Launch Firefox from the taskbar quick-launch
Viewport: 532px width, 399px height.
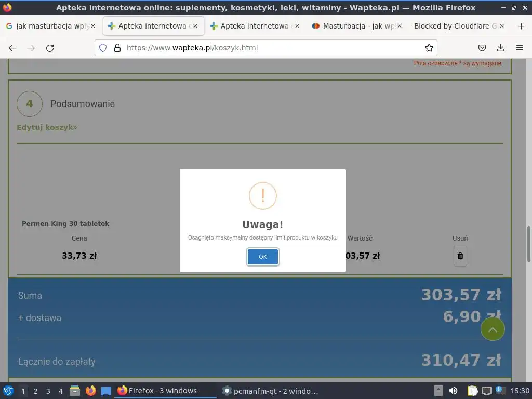(90, 391)
